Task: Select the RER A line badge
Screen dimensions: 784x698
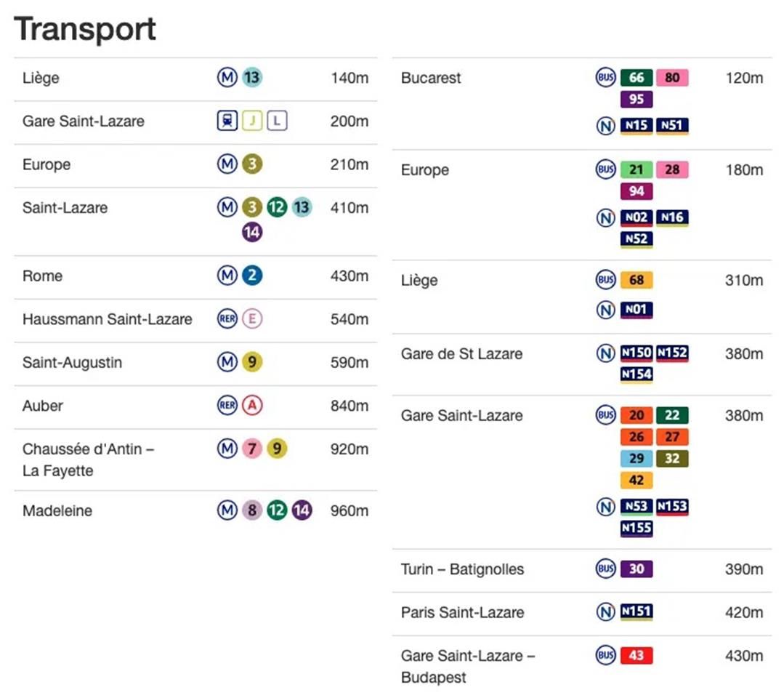Action: point(252,406)
